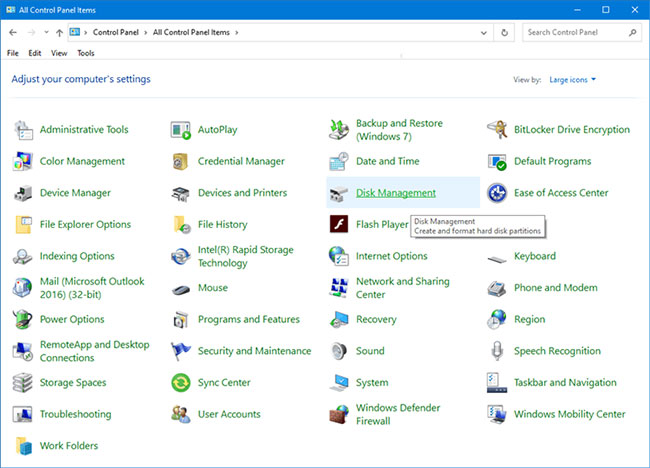Click Network and Sharing Center icon

click(x=339, y=288)
